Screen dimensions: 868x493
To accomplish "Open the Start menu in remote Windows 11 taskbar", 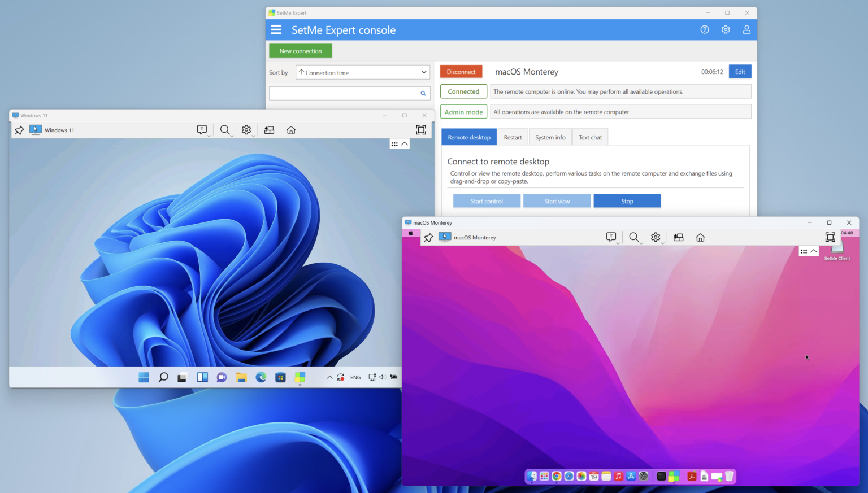I will click(x=144, y=377).
